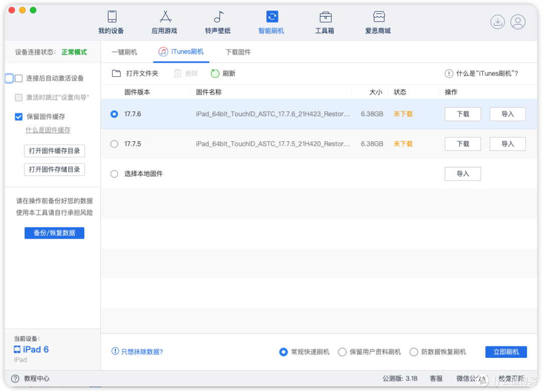Switch to the 一键刷机 tab

pyautogui.click(x=124, y=52)
